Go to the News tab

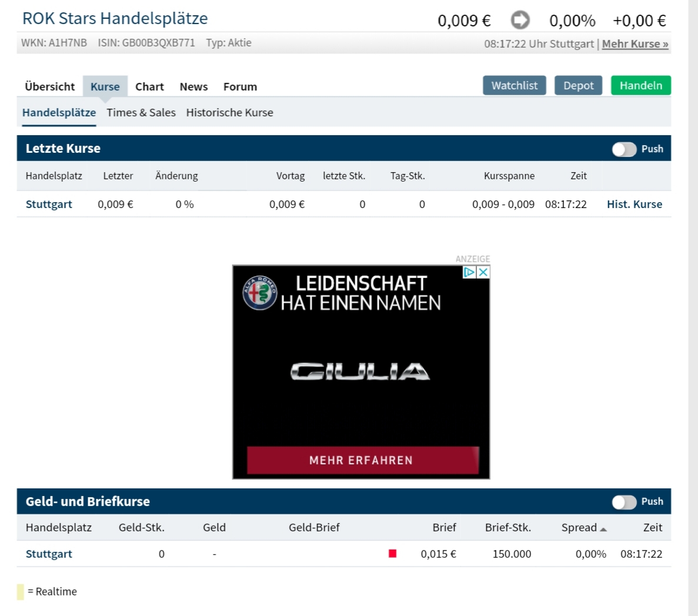pyautogui.click(x=193, y=87)
